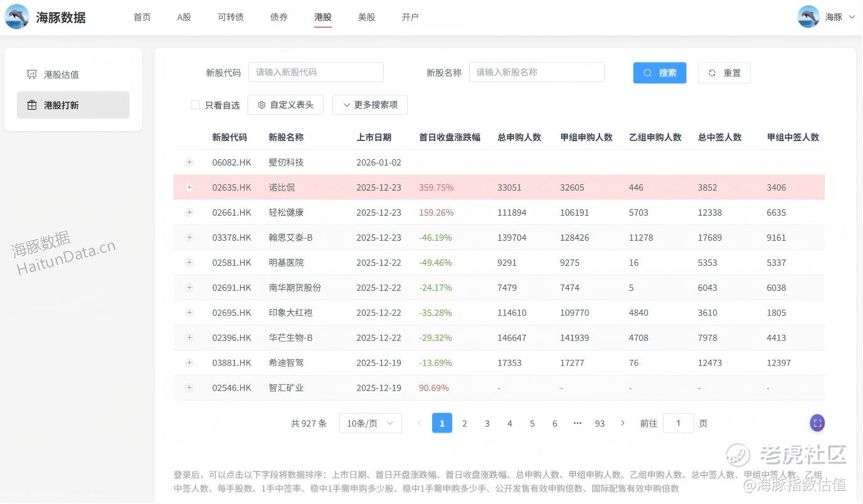Select 港股打新 in the sidebar
Image resolution: width=863 pixels, height=504 pixels.
[x=61, y=105]
